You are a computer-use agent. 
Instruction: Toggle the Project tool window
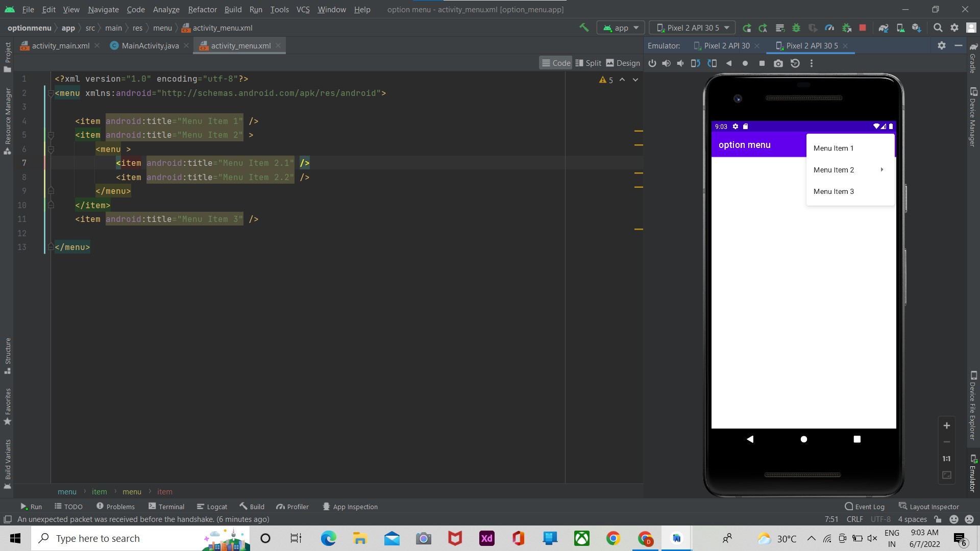7,57
